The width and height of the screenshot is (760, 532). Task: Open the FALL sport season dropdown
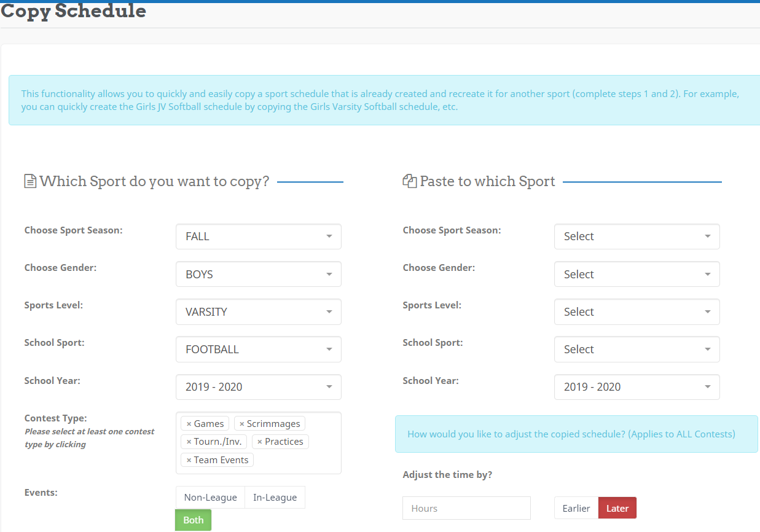[x=258, y=237]
